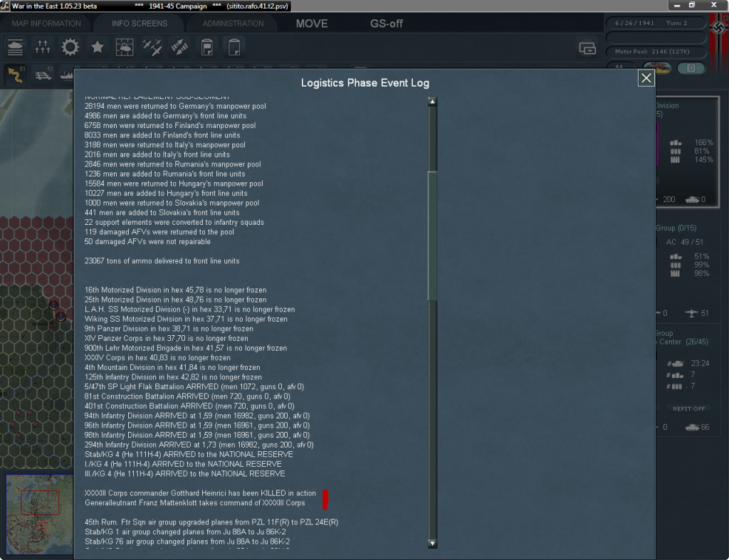The image size is (729, 560).
Task: Click the blue zero counter pill
Action: click(691, 68)
